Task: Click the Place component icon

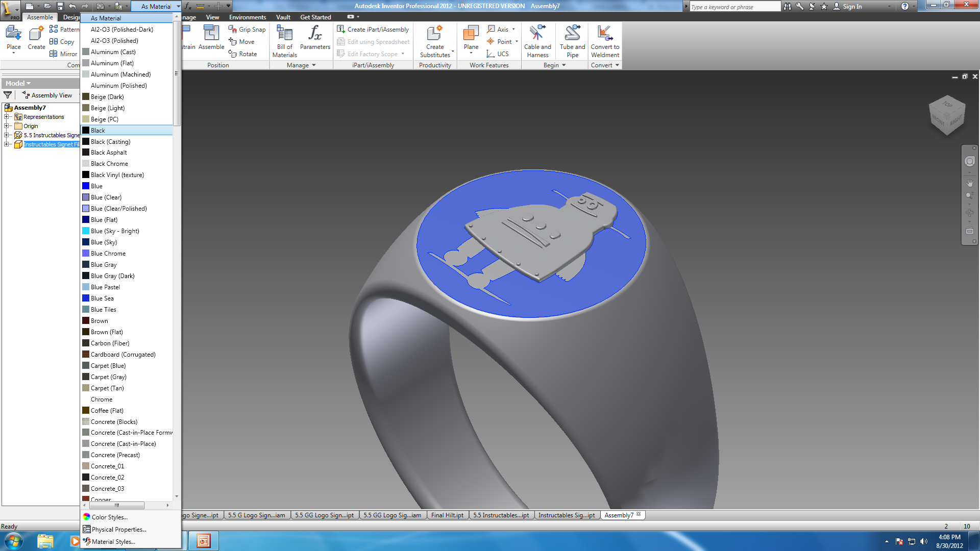Action: pos(13,38)
